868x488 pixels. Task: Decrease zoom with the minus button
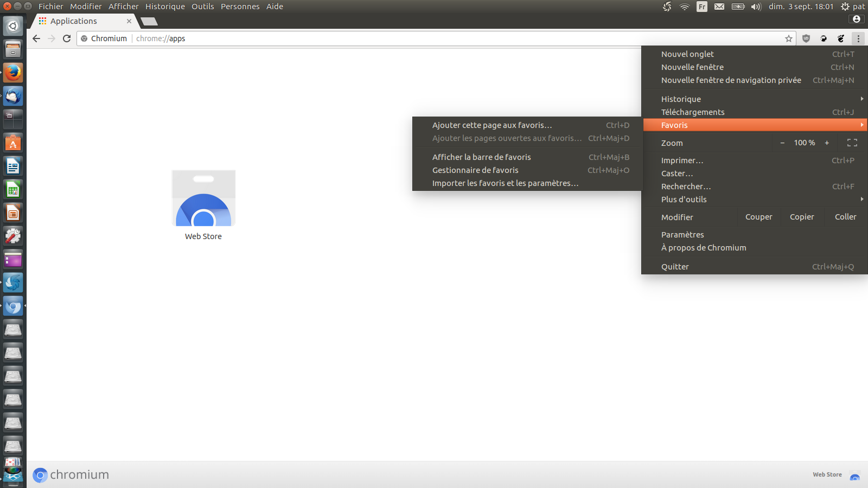[x=782, y=143]
